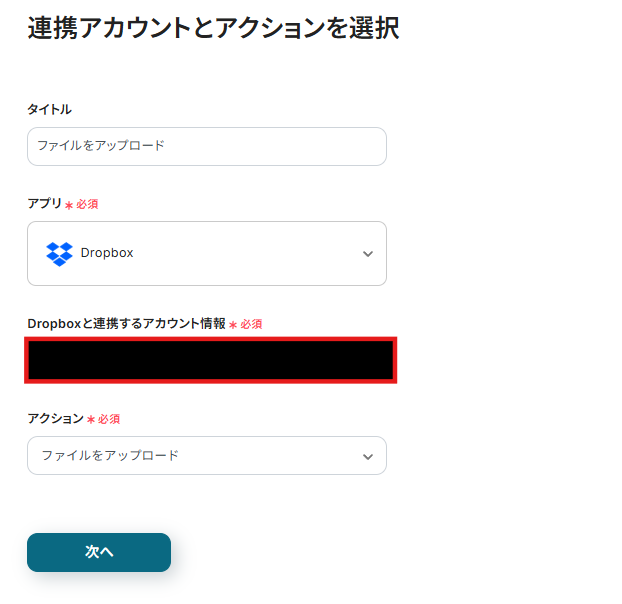
Task: Click the red asterisk next to アプリ
Action: (x=69, y=204)
